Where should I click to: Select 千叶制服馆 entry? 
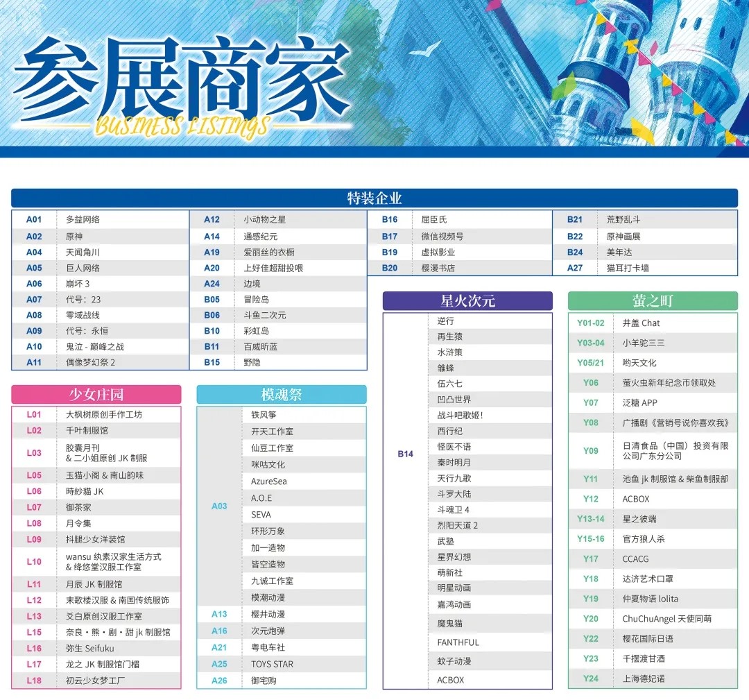[x=87, y=431]
